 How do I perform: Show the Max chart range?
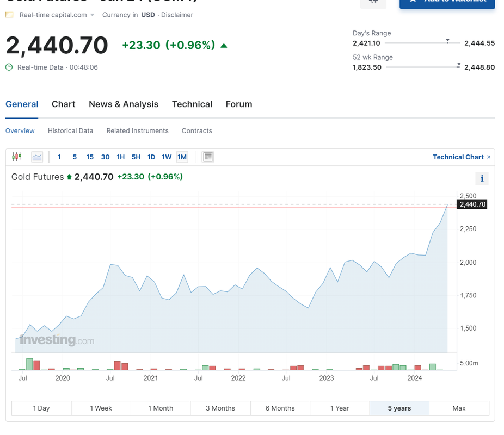459,408
